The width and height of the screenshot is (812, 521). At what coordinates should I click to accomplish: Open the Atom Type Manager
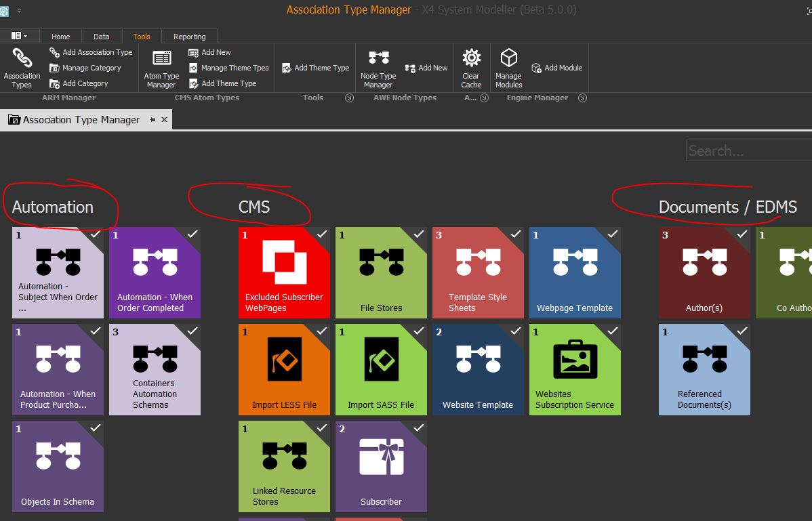pyautogui.click(x=161, y=68)
